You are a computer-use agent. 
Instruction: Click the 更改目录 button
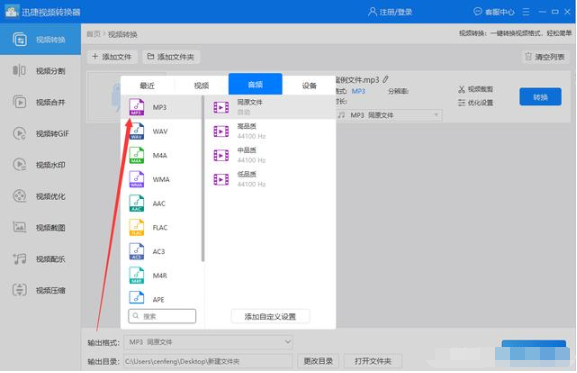pos(318,361)
